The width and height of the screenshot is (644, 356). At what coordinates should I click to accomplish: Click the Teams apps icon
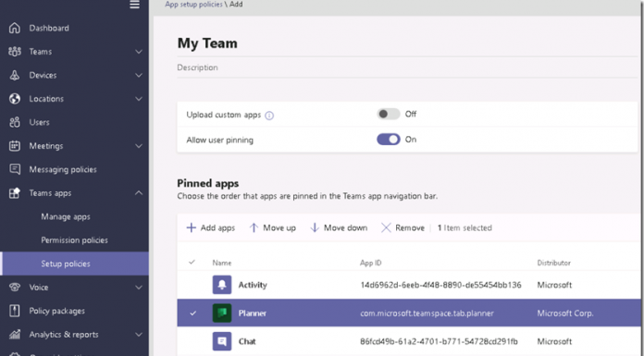point(15,193)
